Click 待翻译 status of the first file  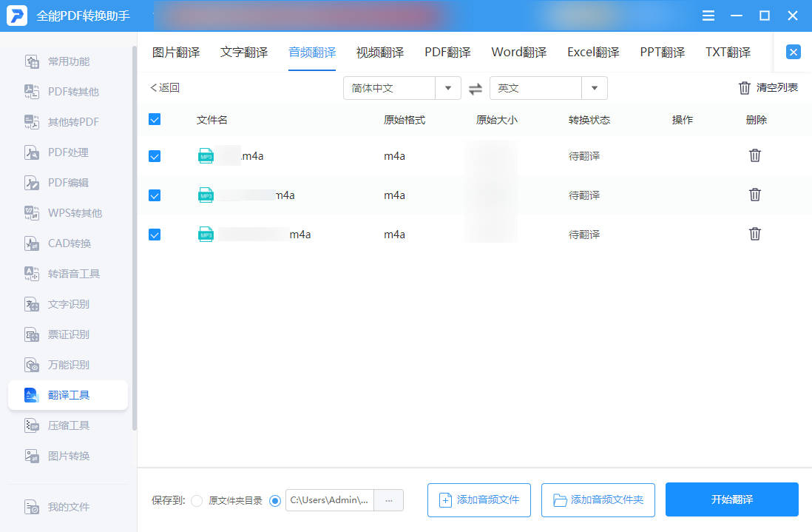[x=584, y=156]
